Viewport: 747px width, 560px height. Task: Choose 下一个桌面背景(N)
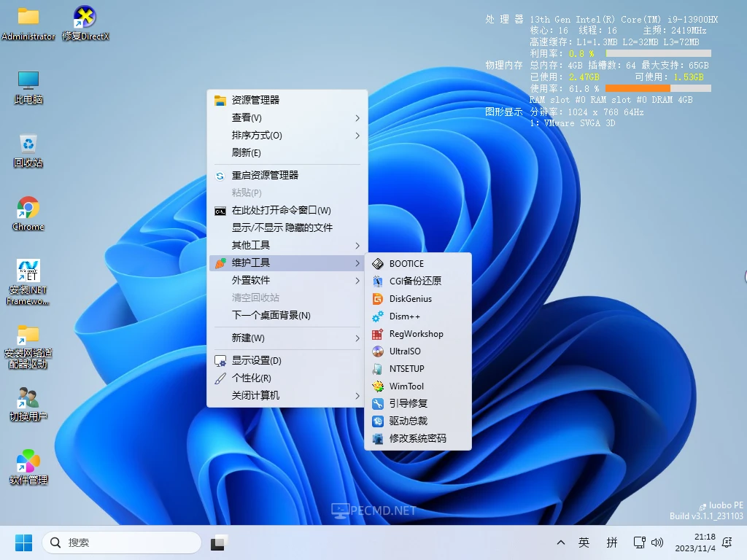coord(287,315)
